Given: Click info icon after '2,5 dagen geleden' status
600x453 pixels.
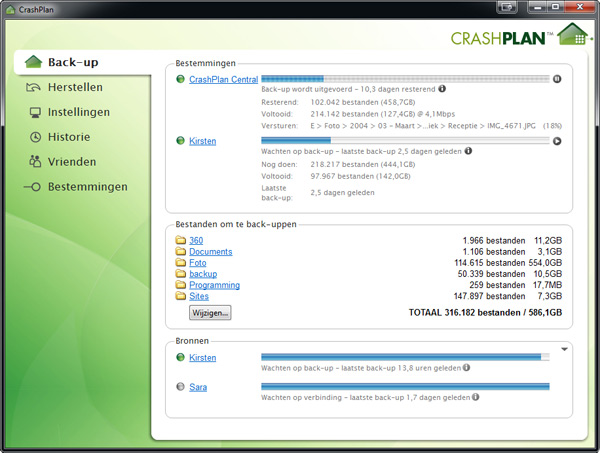Looking at the screenshot, I should coord(468,151).
